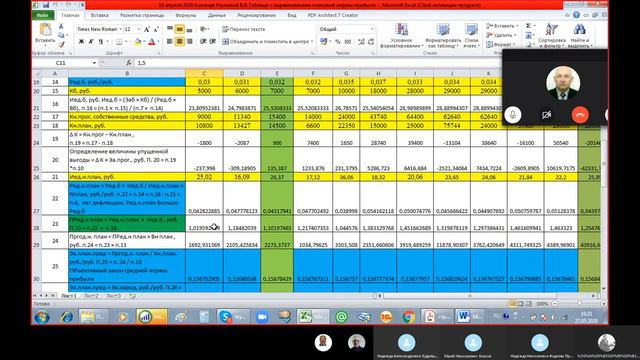Switch to the Формулы ribbon tab
Image resolution: width=640 pixels, height=360 pixels.
click(186, 15)
